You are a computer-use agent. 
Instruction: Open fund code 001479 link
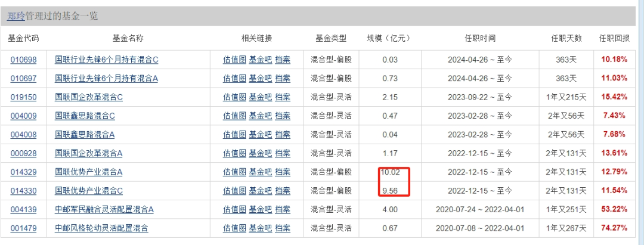24,228
